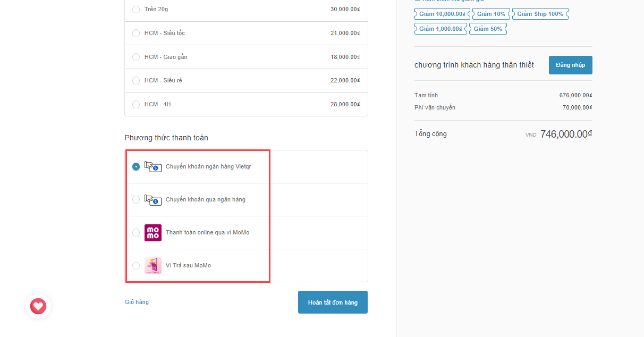644x337 pixels.
Task: Apply Giảm 1,000.00₫ coupon tag
Action: [440, 29]
